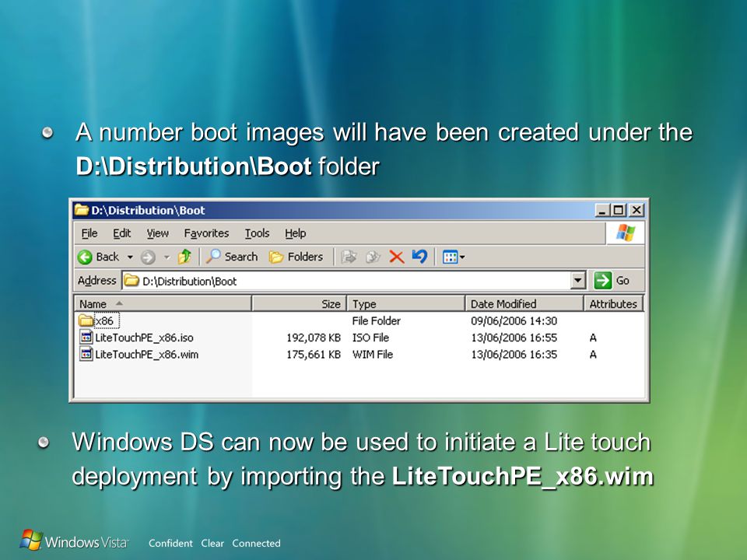
Task: Click the folder icon in address bar
Action: [132, 281]
